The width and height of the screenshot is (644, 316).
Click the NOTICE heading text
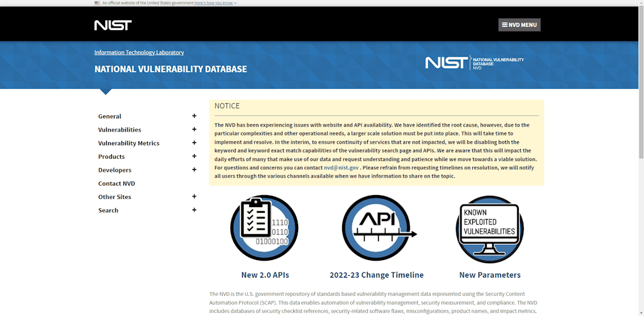coord(227,106)
